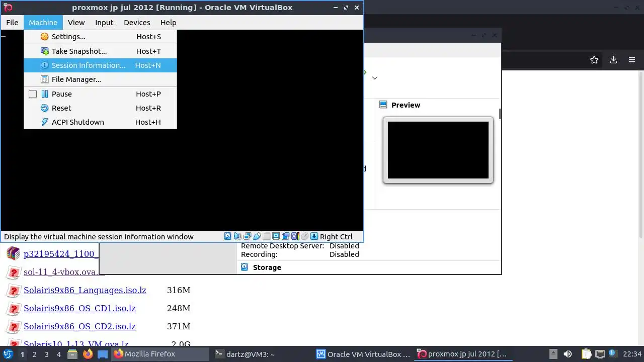Open the View menu
Screen dimensions: 644x362
pyautogui.click(x=76, y=23)
